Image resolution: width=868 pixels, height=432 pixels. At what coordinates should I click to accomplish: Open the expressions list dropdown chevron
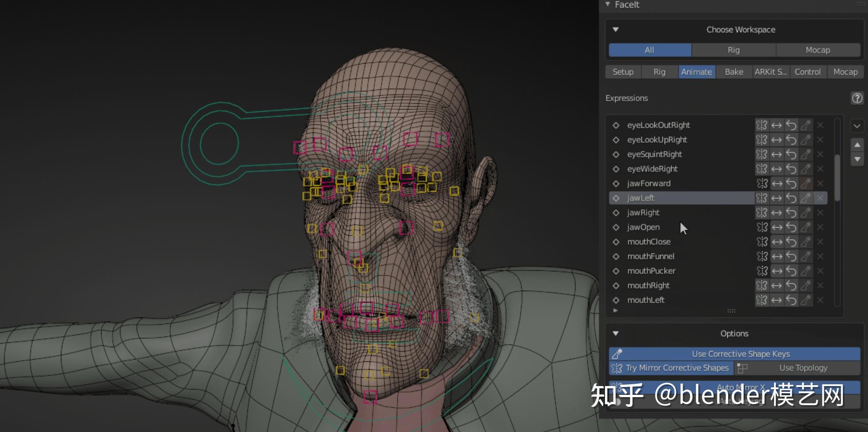coord(857,126)
